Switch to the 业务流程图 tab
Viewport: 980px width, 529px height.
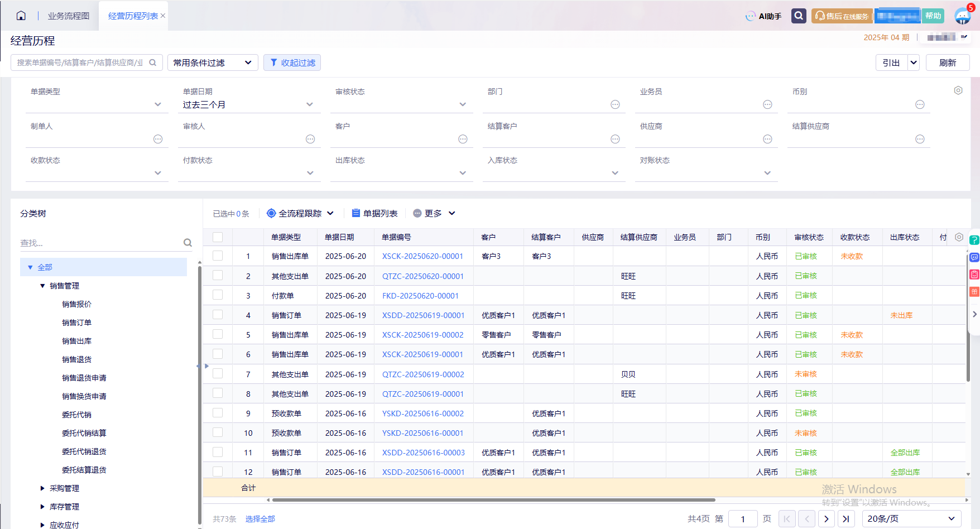[69, 16]
